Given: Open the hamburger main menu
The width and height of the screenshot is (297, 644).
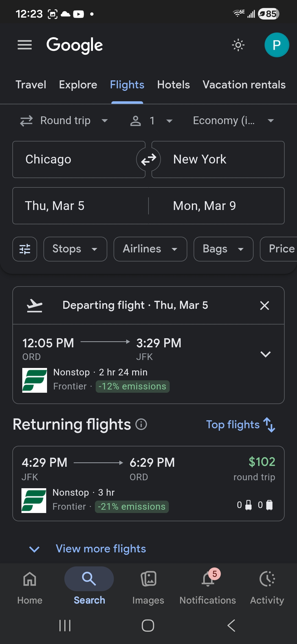Looking at the screenshot, I should (x=25, y=45).
